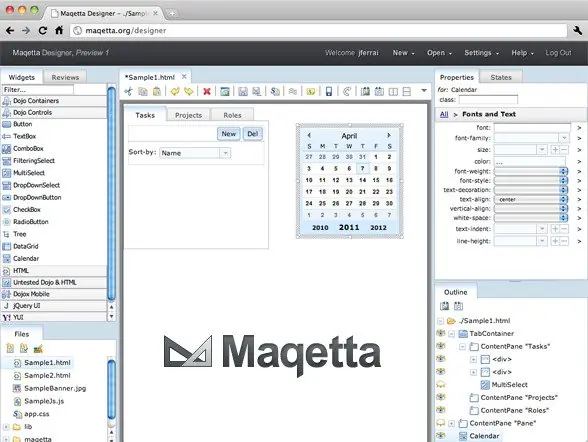Click the first icon in Files toolbar
The height and width of the screenshot is (442, 588).
[10, 348]
